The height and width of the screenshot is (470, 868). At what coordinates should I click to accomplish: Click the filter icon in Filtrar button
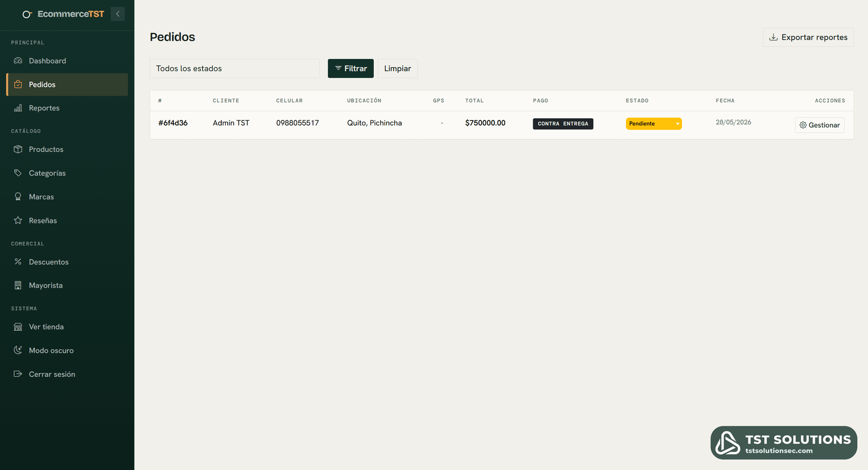tap(338, 68)
